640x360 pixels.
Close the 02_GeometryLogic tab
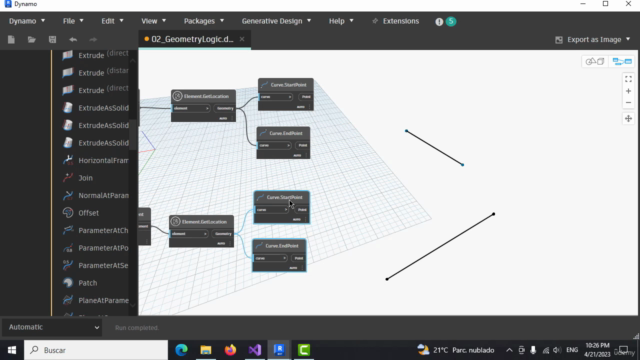pyautogui.click(x=242, y=39)
